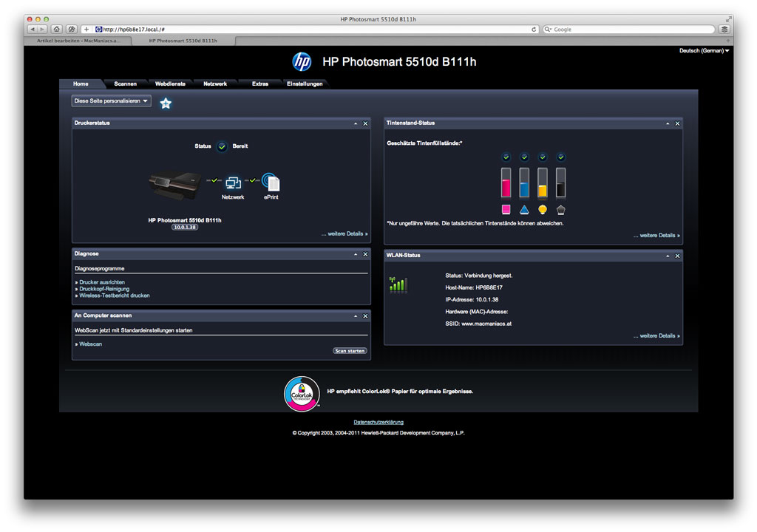Click the browser forward button
757x532 pixels.
click(42, 30)
